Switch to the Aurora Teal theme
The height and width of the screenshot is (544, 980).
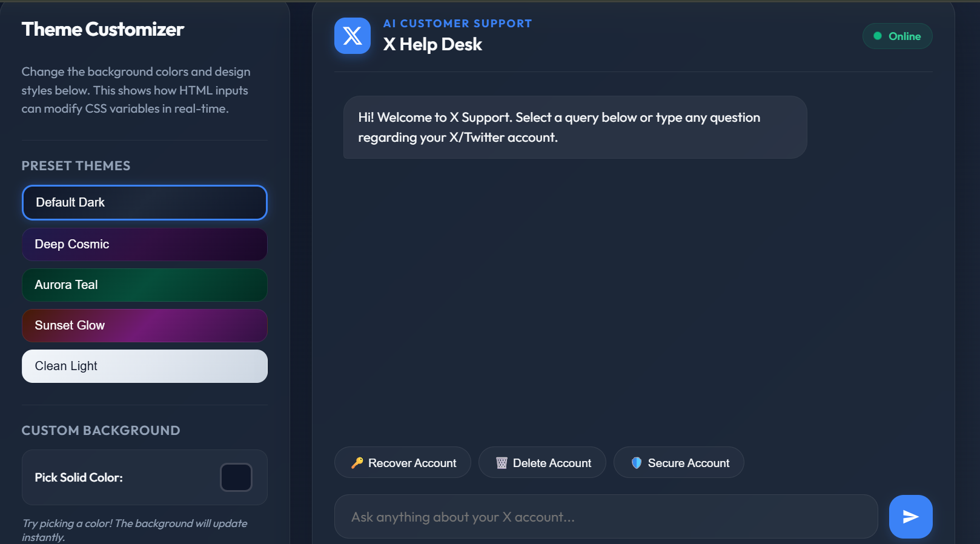(145, 285)
